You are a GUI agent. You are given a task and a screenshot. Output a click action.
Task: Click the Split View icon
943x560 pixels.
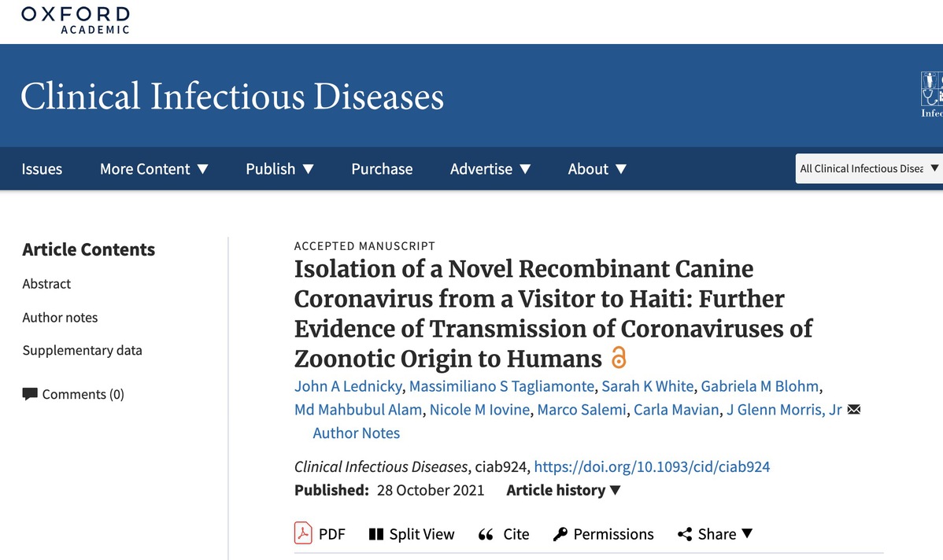point(375,534)
